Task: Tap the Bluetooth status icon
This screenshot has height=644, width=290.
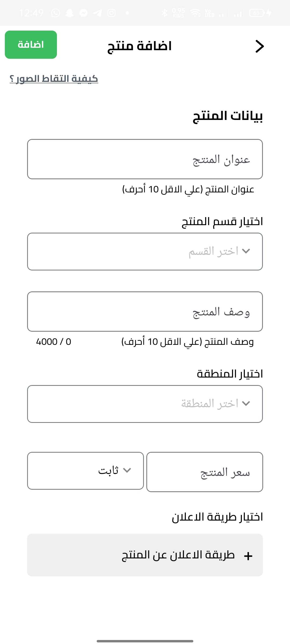Action: pos(164,13)
